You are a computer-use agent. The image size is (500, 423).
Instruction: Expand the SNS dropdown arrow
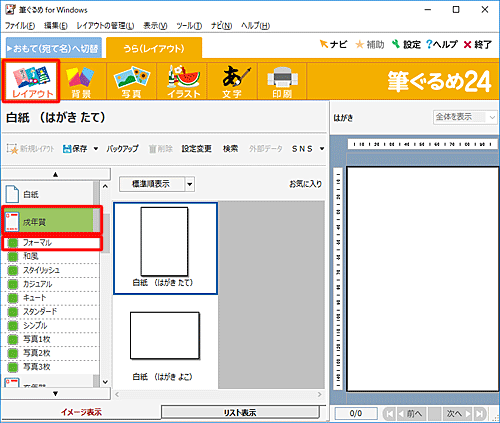(322, 149)
